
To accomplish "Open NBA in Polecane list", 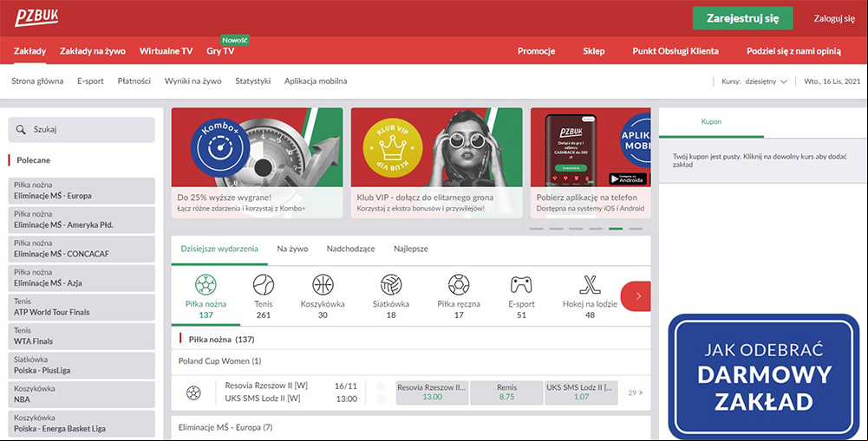I will coord(82,394).
